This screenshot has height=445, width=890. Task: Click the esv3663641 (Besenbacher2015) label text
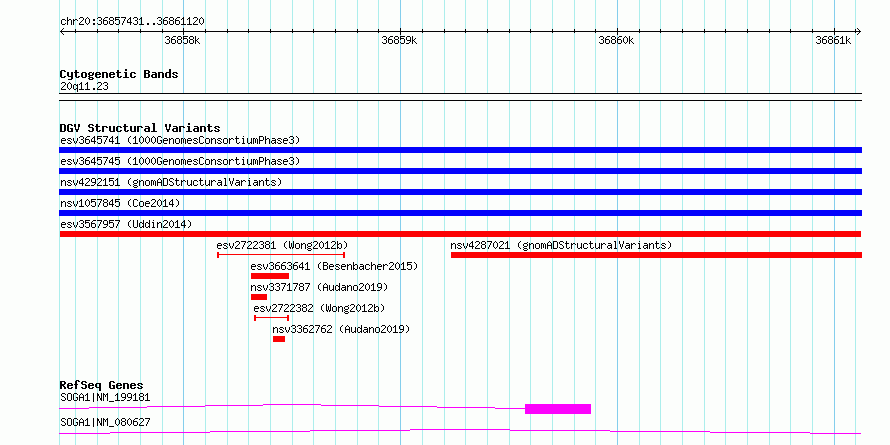click(334, 266)
